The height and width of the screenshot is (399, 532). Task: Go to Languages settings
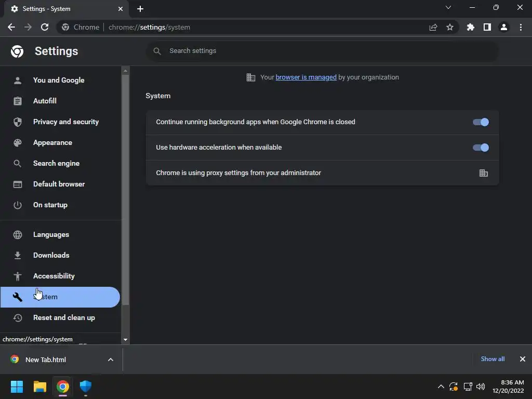[x=60, y=234]
